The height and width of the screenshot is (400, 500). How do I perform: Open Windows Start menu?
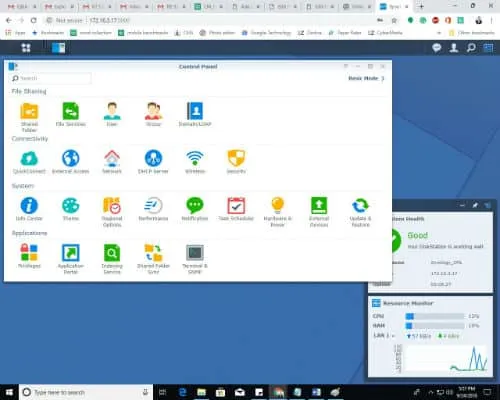9,392
